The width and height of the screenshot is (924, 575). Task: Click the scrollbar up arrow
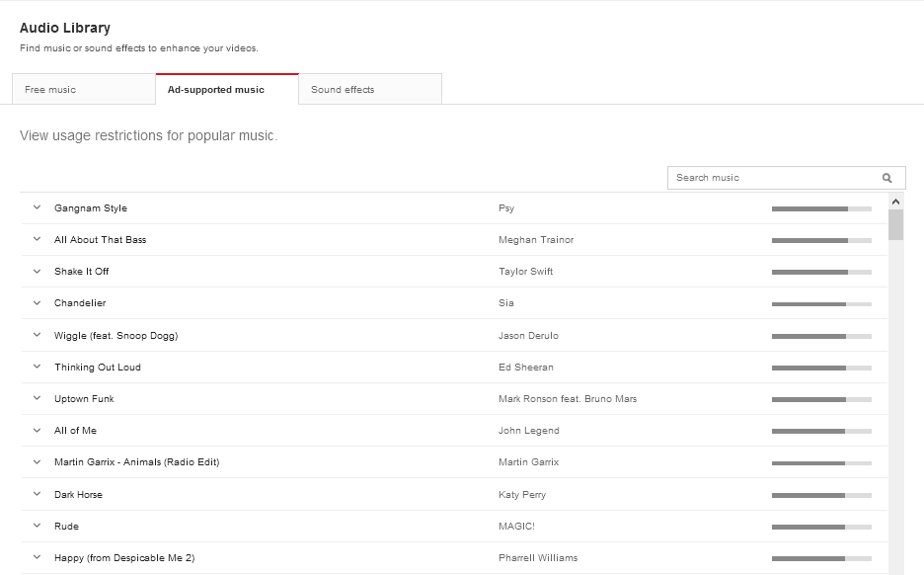tap(895, 202)
